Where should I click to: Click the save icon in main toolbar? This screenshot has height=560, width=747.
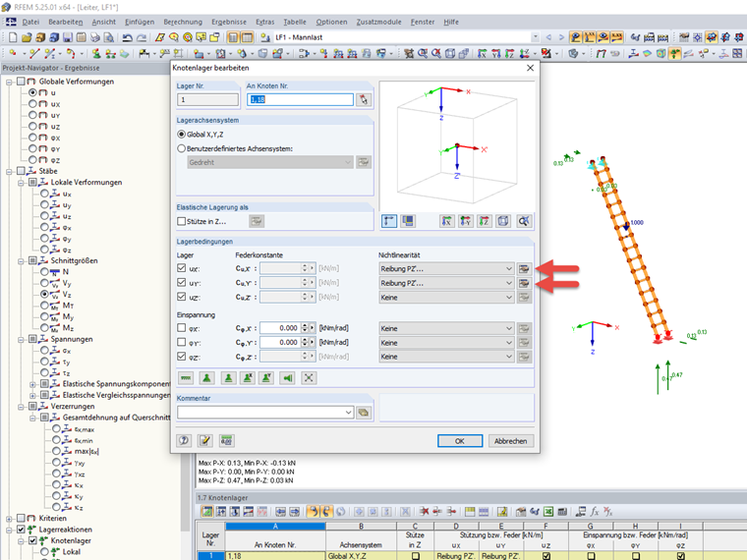tap(68, 37)
